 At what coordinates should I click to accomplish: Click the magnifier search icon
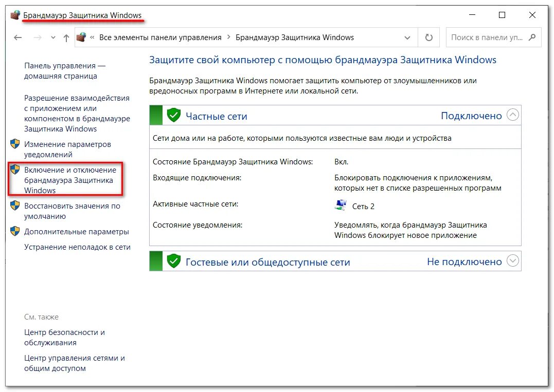tap(532, 37)
